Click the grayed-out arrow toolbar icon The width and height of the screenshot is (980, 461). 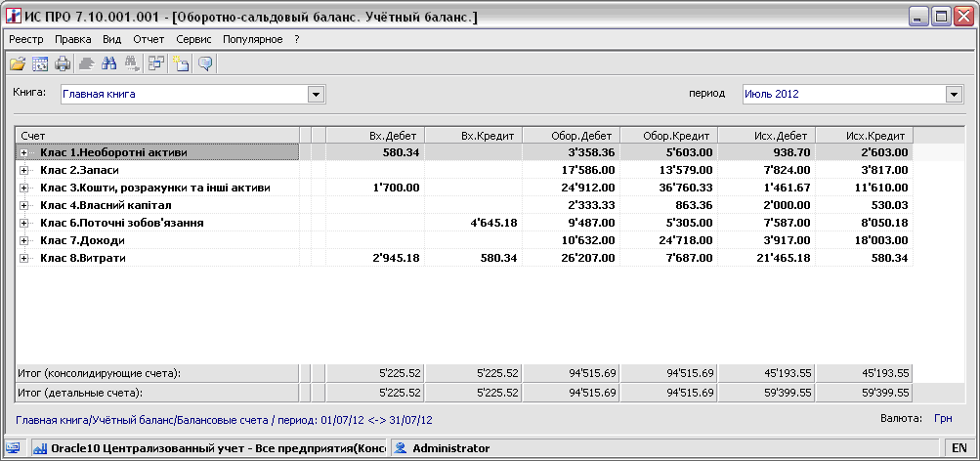(86, 63)
